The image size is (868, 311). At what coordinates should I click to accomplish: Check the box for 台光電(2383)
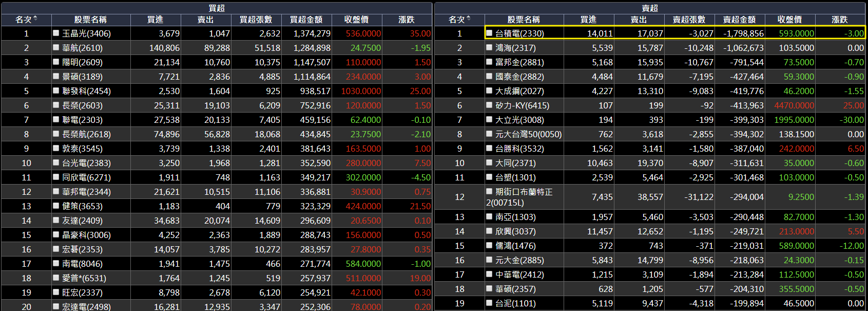56,162
